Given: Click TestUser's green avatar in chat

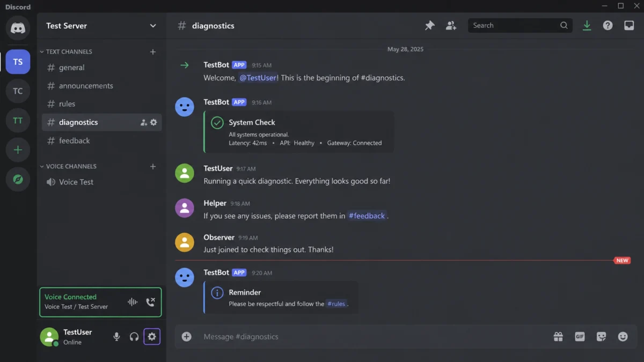Looking at the screenshot, I should point(185,173).
